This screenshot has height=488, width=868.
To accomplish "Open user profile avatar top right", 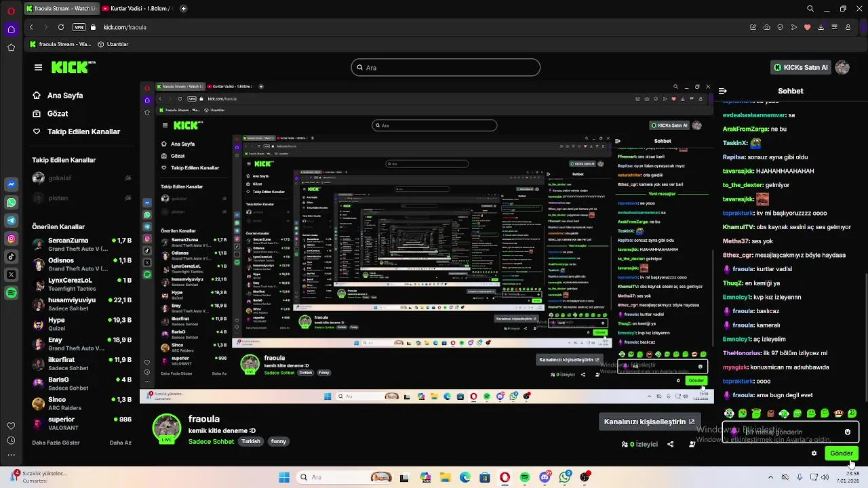I will 842,67.
